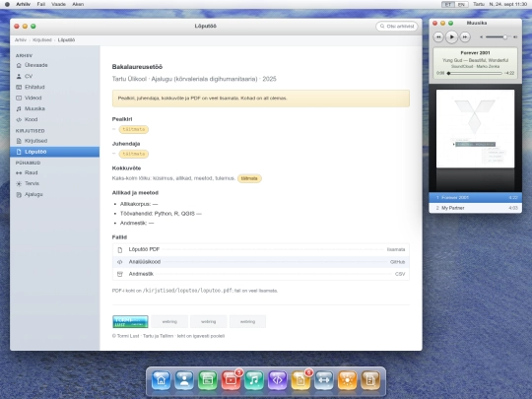The width and height of the screenshot is (532, 399).
Task: Open Ehitatud section in the sidebar
Action: [x=54, y=87]
